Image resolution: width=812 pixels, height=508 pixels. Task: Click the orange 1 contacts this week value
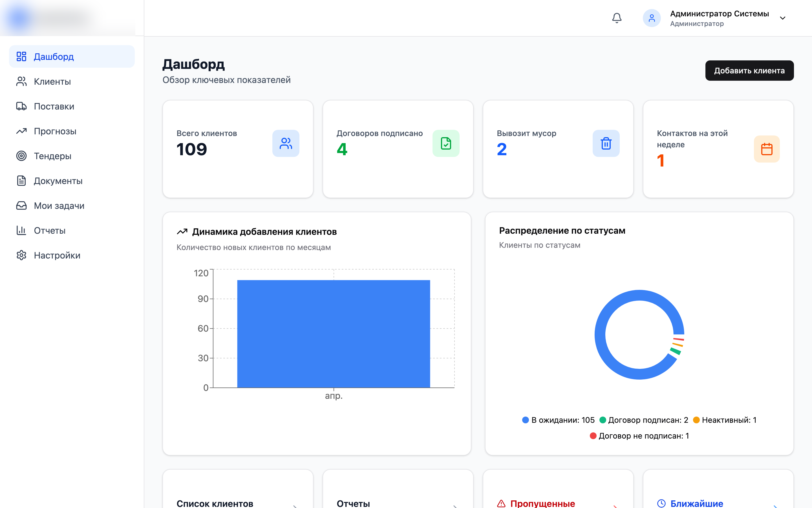coord(661,161)
